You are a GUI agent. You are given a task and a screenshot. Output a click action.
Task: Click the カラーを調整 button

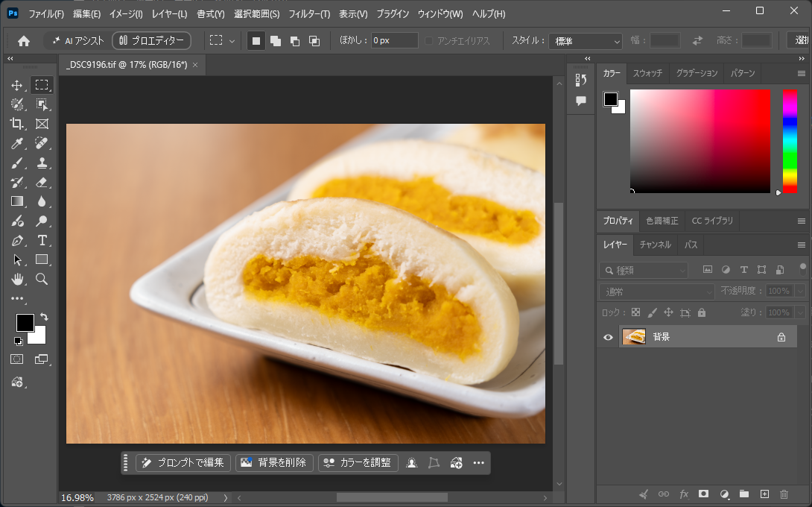pyautogui.click(x=358, y=462)
